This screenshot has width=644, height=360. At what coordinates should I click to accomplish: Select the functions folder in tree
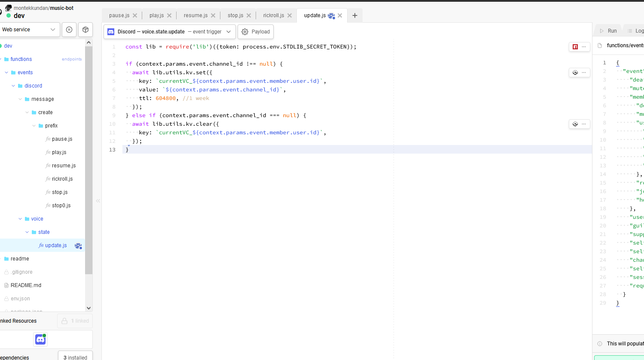click(x=21, y=59)
